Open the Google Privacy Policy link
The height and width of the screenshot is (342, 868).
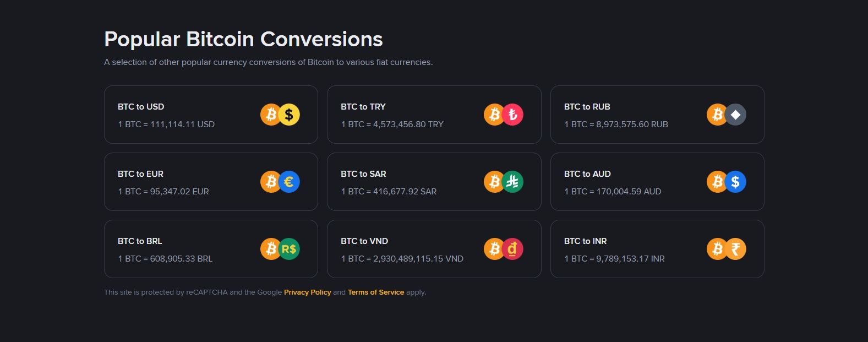307,292
